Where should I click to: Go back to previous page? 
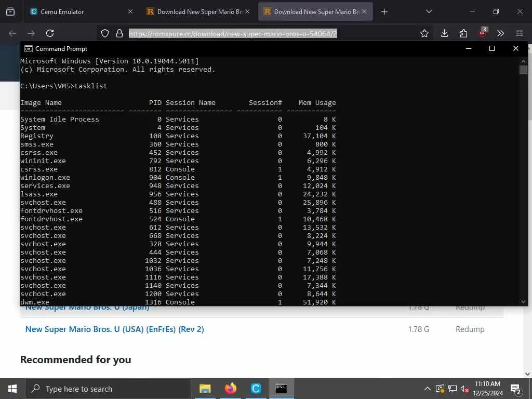pyautogui.click(x=12, y=33)
